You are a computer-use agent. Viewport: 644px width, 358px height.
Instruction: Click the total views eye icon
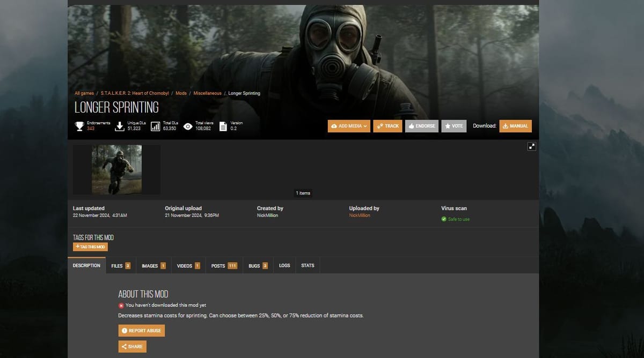click(187, 126)
